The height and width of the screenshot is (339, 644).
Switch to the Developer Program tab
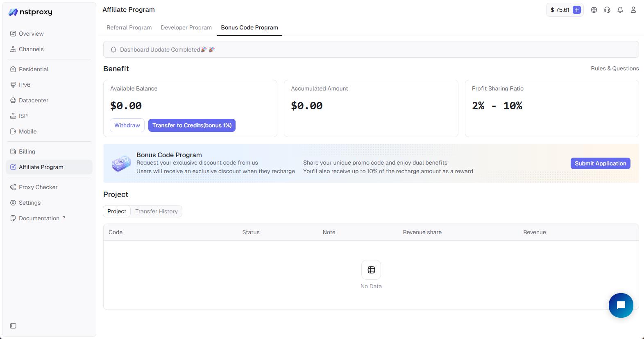tap(186, 27)
